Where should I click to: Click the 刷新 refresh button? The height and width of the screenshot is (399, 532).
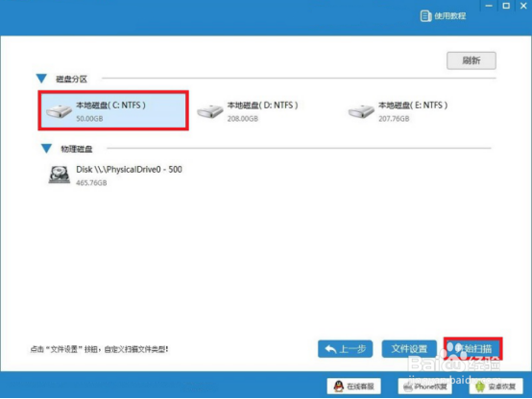point(472,60)
